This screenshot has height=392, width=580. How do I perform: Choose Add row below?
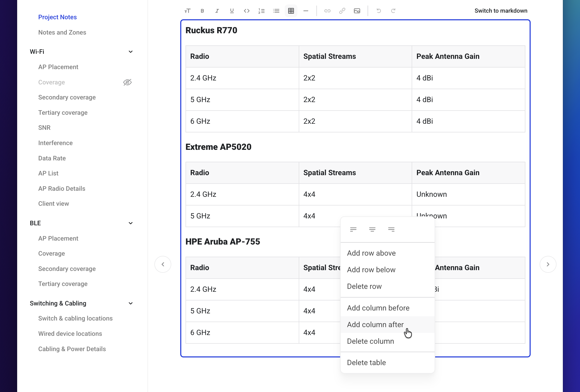(387, 270)
